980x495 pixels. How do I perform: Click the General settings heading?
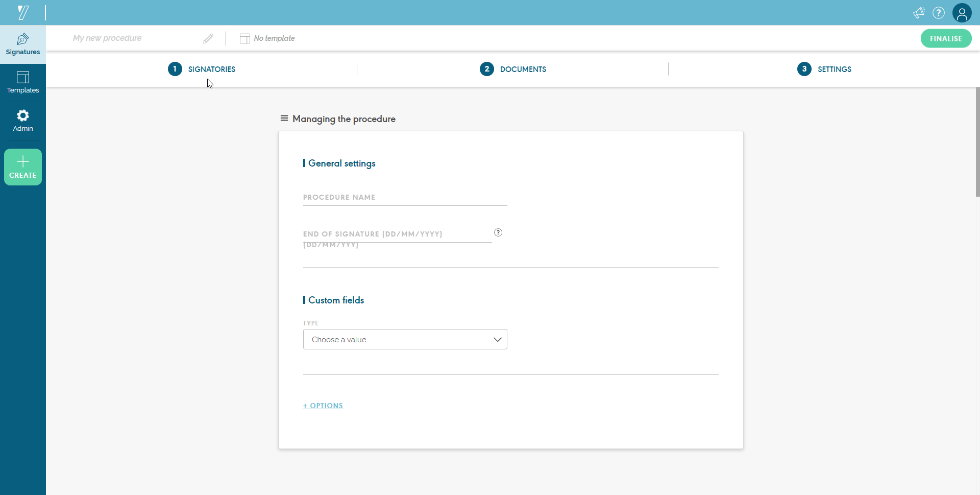coord(342,163)
